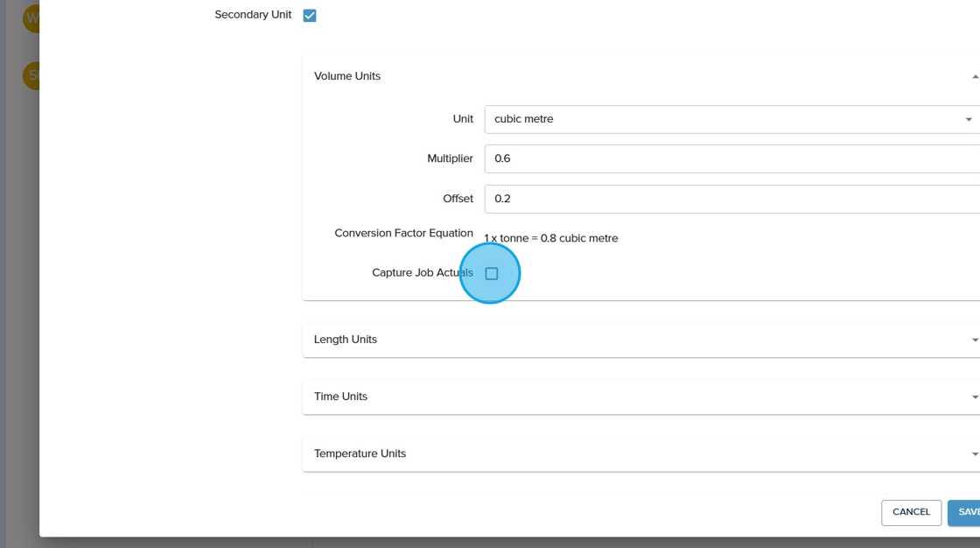Expand Time Units with its arrow icon

(975, 397)
